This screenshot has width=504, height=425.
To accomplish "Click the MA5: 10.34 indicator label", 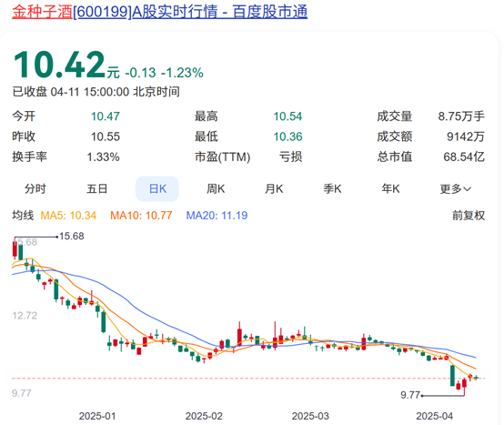I will pos(68,216).
